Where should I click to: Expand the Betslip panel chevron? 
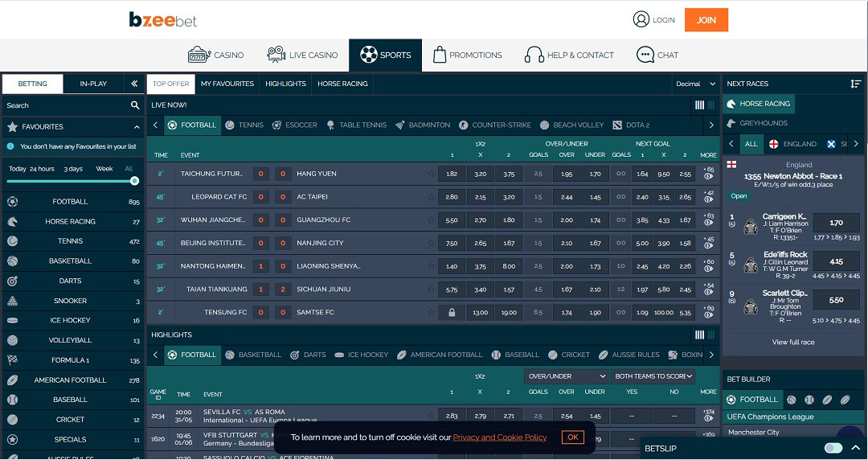856,448
